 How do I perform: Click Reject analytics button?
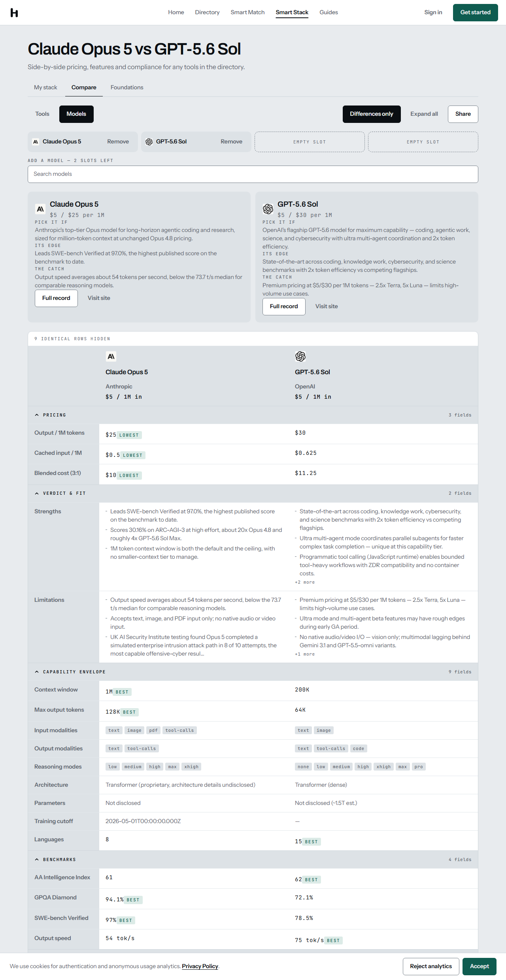(x=431, y=967)
